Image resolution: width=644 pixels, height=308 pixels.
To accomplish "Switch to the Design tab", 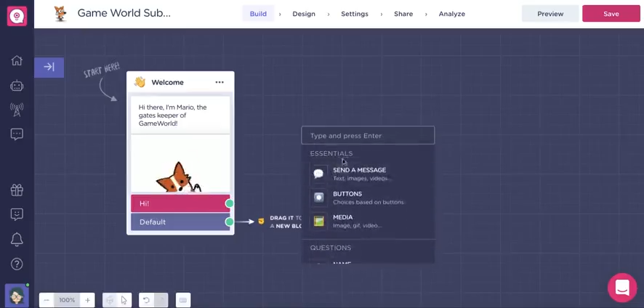I will [304, 14].
